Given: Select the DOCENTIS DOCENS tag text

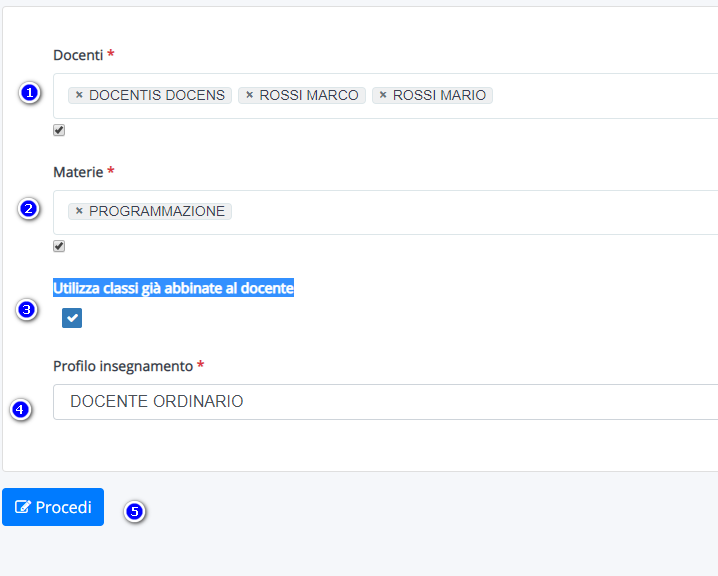Looking at the screenshot, I should [x=157, y=95].
